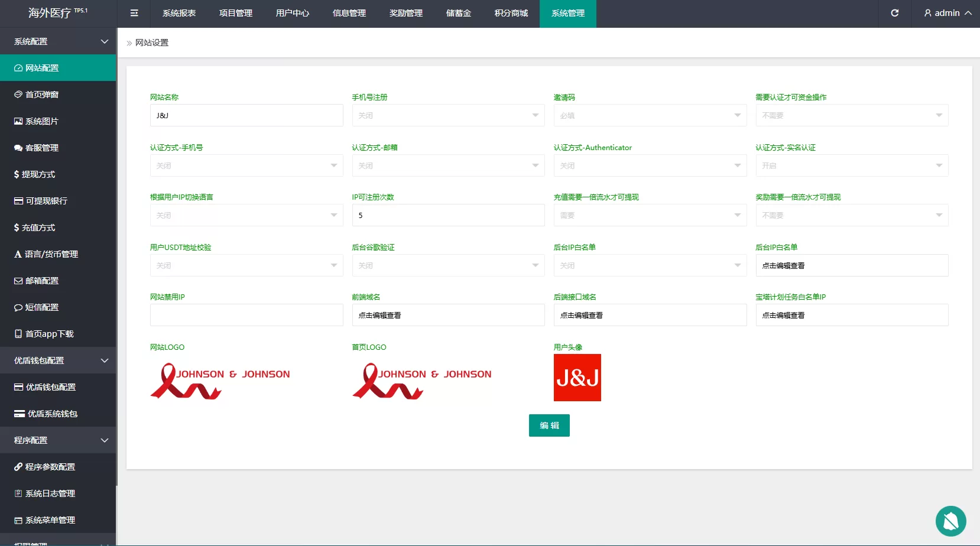This screenshot has height=546, width=980.
Task: Collapse sidebar with the hamburger menu icon
Action: [134, 13]
